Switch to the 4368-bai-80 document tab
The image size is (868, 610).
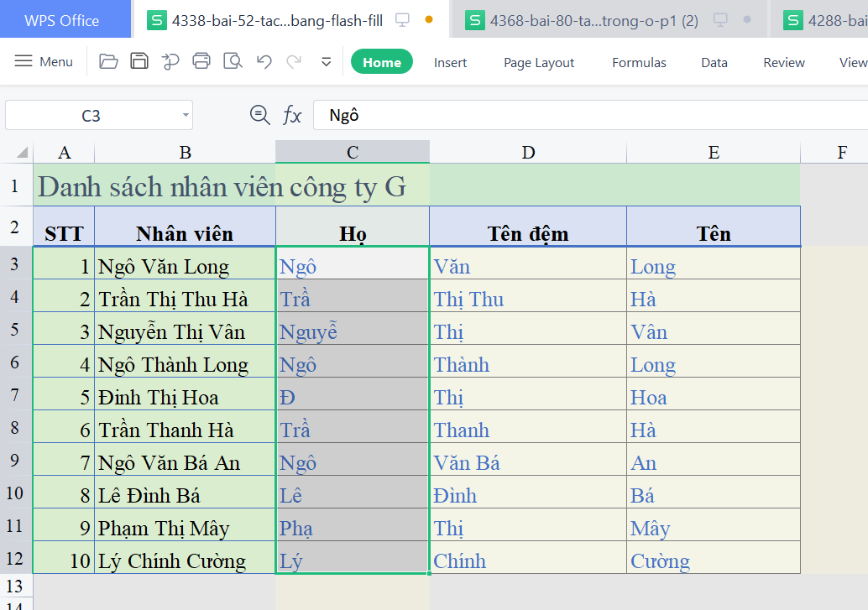click(593, 20)
